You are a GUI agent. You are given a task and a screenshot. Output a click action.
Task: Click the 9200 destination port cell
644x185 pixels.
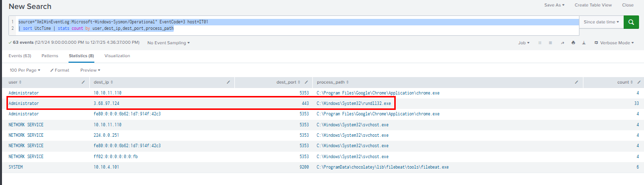[x=304, y=167]
